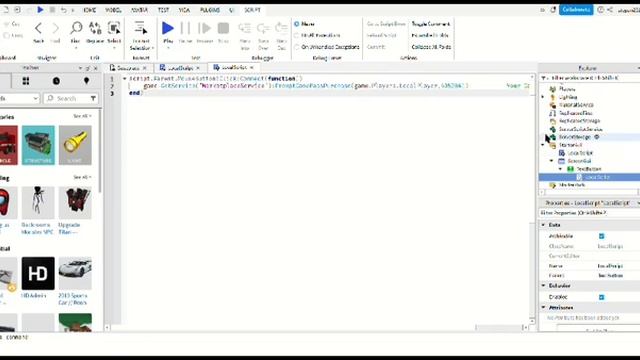Click the Collaborate button
The width and height of the screenshot is (640, 360).
pyautogui.click(x=576, y=9)
